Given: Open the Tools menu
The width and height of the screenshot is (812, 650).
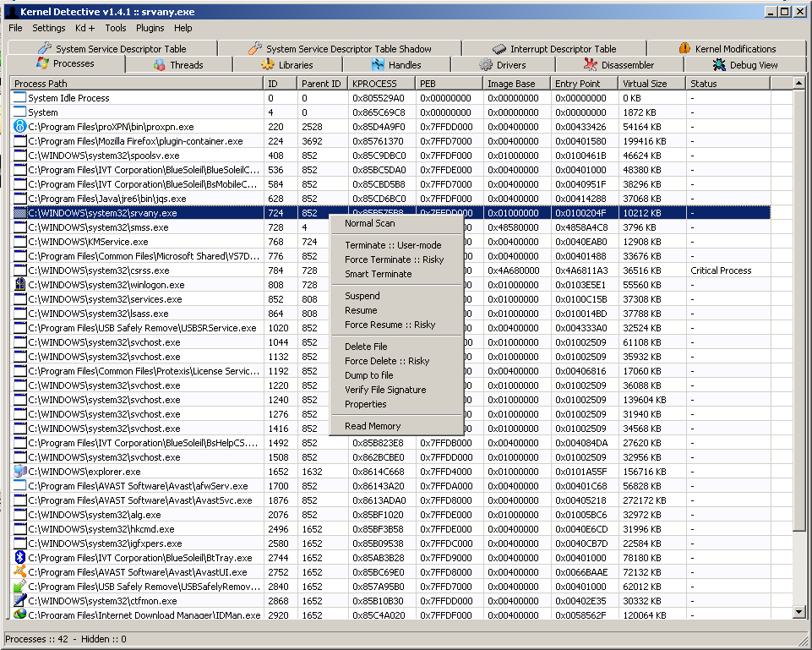Looking at the screenshot, I should pos(117,28).
